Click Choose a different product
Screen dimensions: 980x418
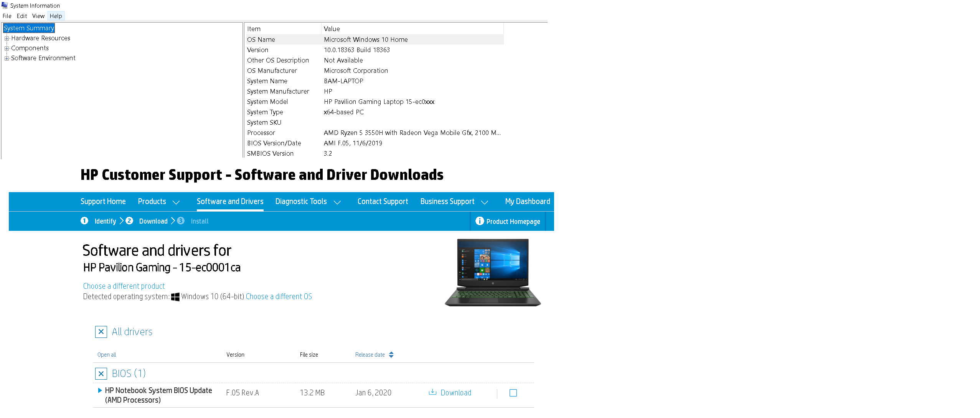pos(124,286)
